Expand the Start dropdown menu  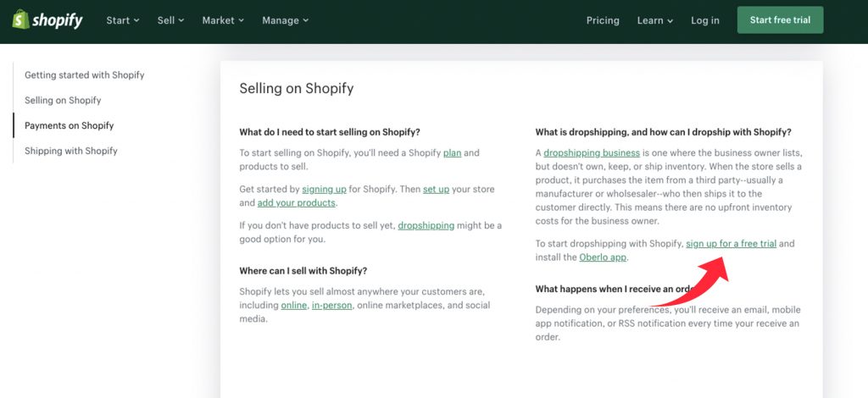pos(123,20)
